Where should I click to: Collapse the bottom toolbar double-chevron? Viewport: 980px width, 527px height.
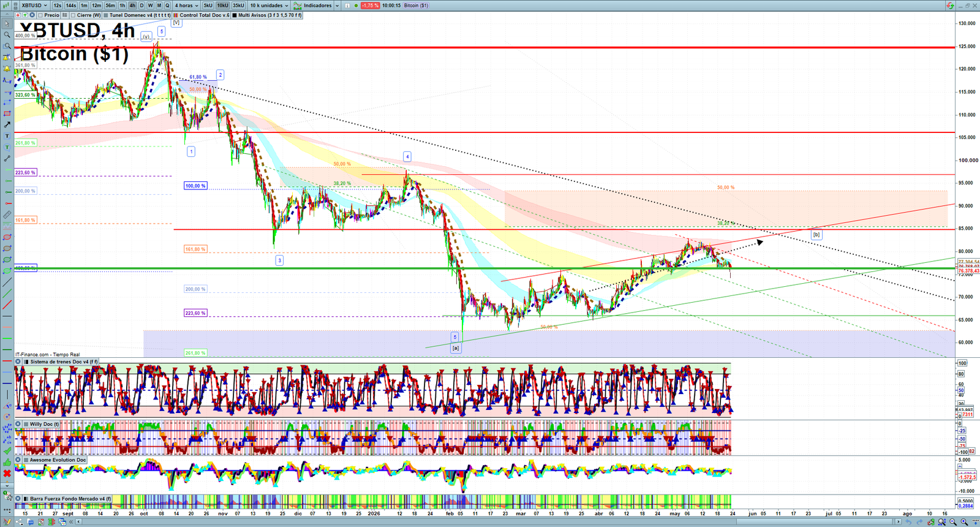(x=71, y=521)
